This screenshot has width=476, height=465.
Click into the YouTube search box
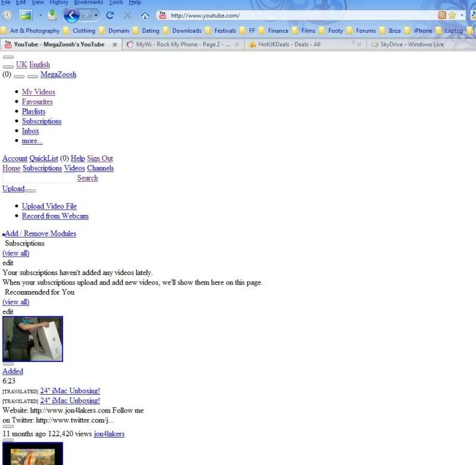click(x=39, y=178)
